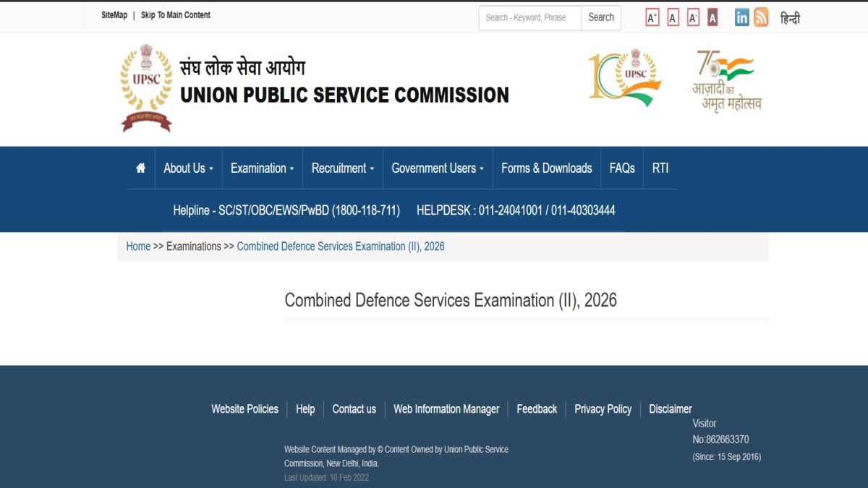The image size is (868, 488).
Task: Open the Help footer link
Action: [305, 409]
